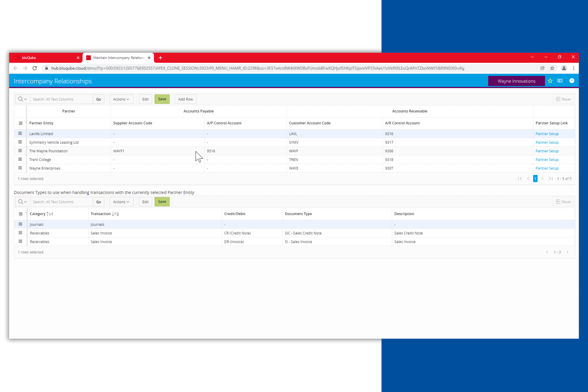Sort by Category column header
This screenshot has height=392, width=588.
38,214
